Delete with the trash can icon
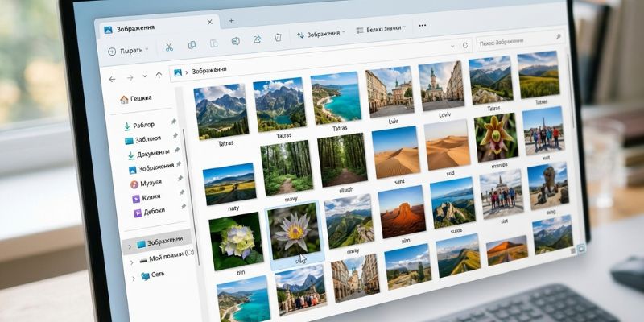This screenshot has height=322, width=644. click(278, 37)
